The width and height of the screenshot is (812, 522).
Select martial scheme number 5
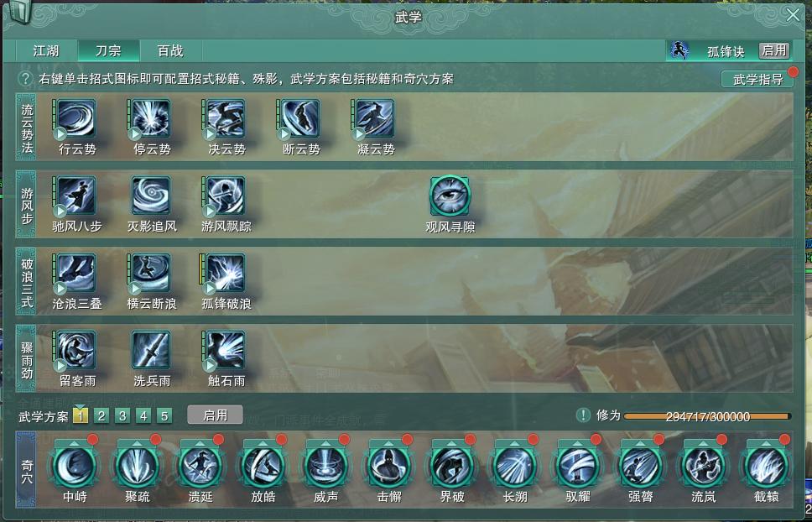(164, 416)
